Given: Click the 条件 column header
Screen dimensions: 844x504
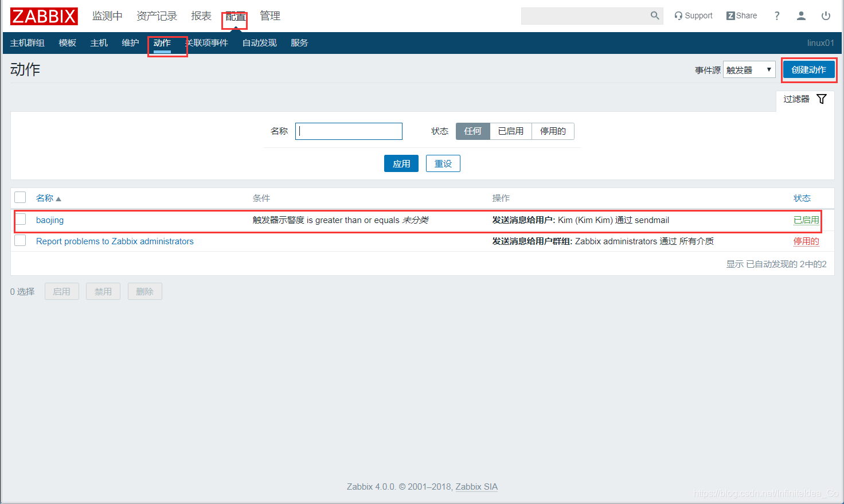Looking at the screenshot, I should coord(261,198).
